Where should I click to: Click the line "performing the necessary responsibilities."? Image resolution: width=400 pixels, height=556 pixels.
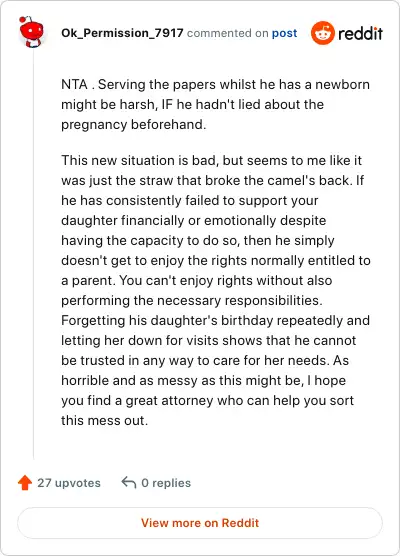pyautogui.click(x=192, y=301)
